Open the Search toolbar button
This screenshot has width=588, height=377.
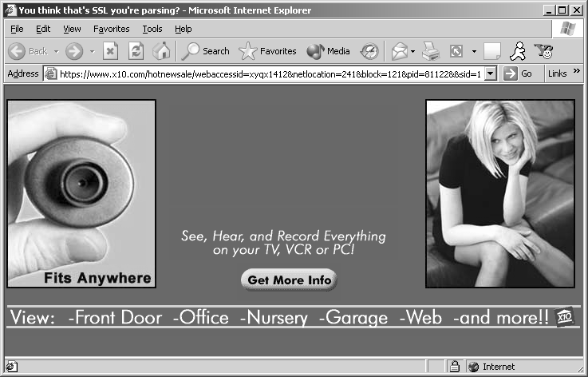205,51
